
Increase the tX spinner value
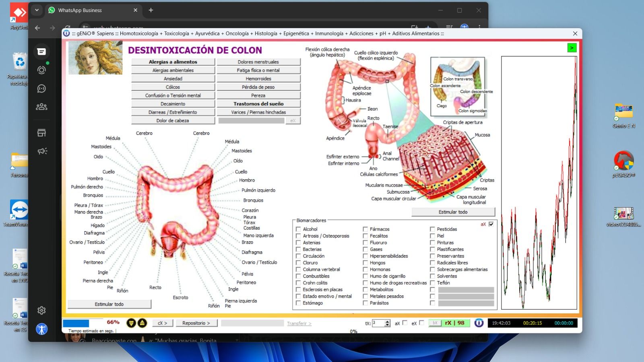pos(388,321)
